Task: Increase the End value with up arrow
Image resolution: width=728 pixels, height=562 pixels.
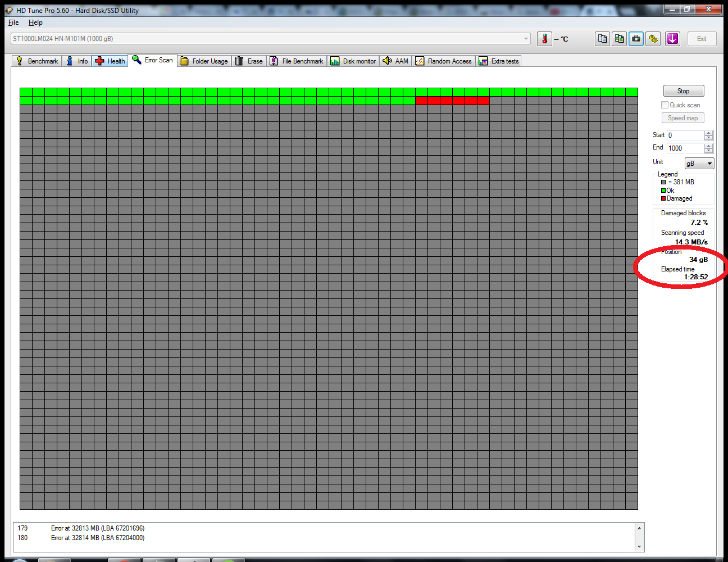Action: (x=708, y=146)
